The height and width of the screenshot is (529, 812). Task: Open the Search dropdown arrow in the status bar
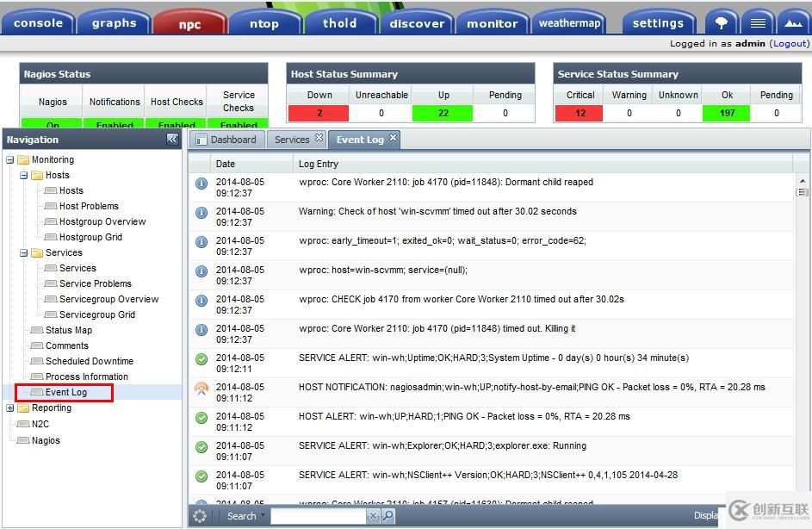(263, 515)
